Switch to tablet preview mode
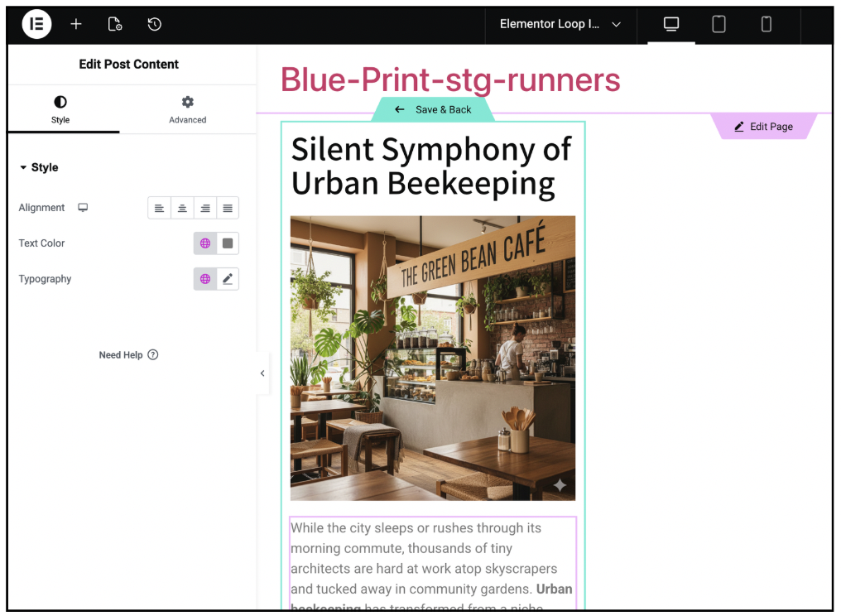Image resolution: width=841 pixels, height=616 pixels. click(x=718, y=24)
